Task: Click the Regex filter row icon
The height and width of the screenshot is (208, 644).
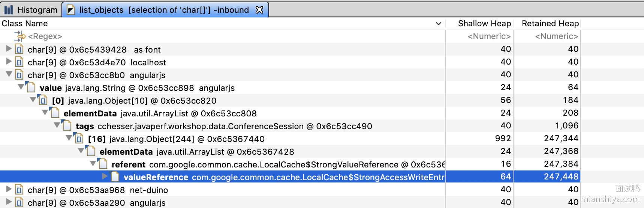Action: pyautogui.click(x=19, y=36)
